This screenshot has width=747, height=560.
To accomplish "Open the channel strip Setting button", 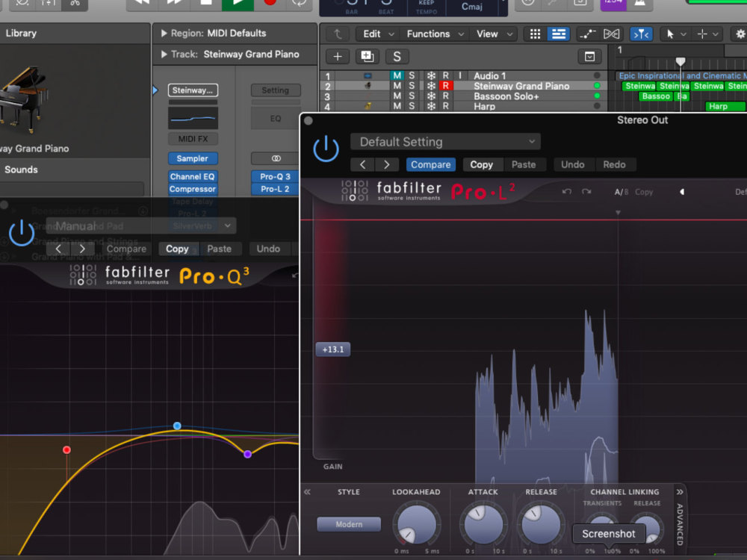I will (276, 90).
